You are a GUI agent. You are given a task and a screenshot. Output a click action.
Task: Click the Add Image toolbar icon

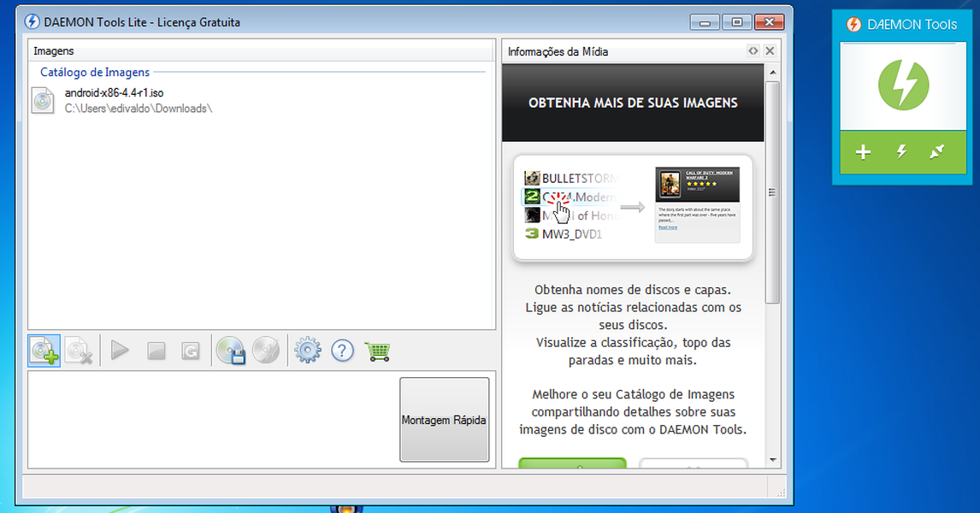[x=44, y=351]
